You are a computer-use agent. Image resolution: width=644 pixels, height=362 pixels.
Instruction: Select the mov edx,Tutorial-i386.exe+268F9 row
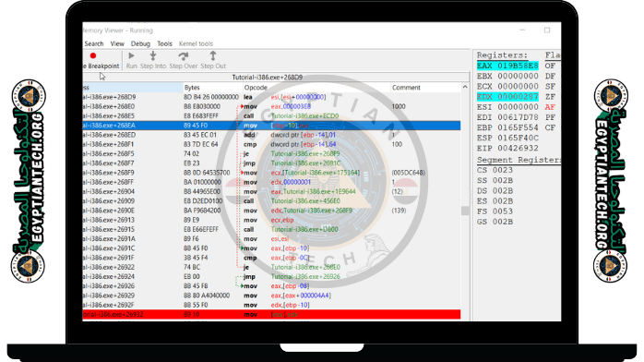(x=271, y=211)
